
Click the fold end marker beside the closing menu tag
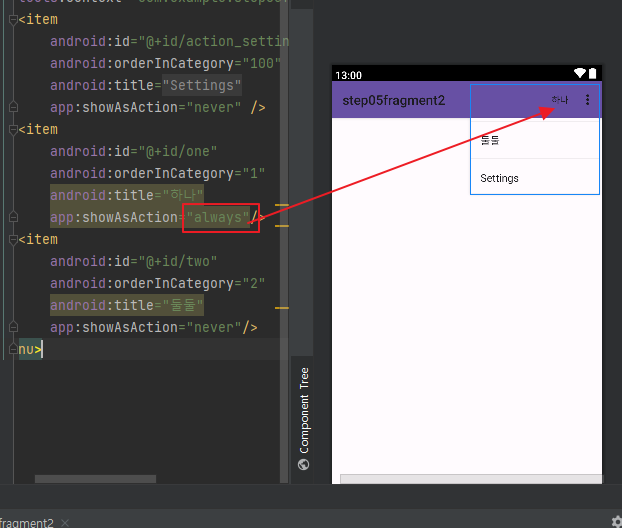pyautogui.click(x=13, y=349)
